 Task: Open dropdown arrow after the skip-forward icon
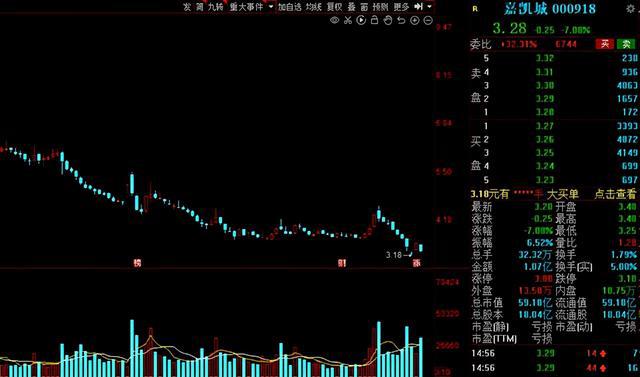point(429,7)
